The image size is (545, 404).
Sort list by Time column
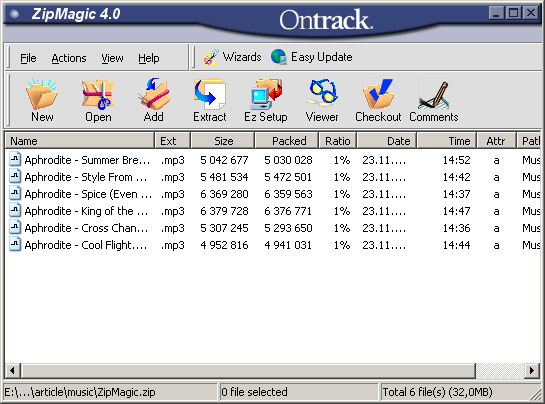pos(447,141)
